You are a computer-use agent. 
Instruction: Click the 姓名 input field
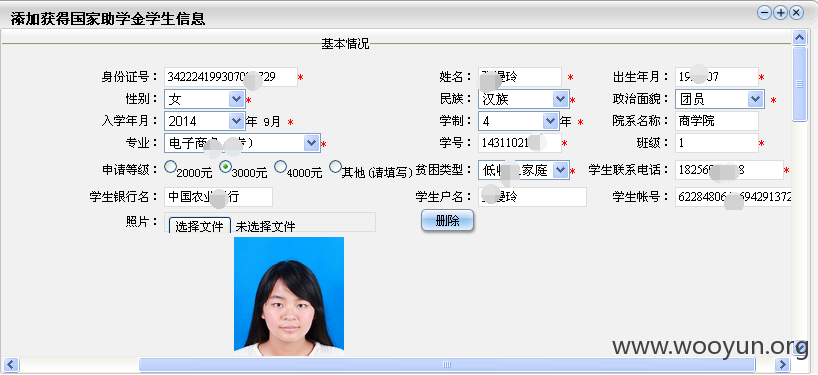pos(520,77)
